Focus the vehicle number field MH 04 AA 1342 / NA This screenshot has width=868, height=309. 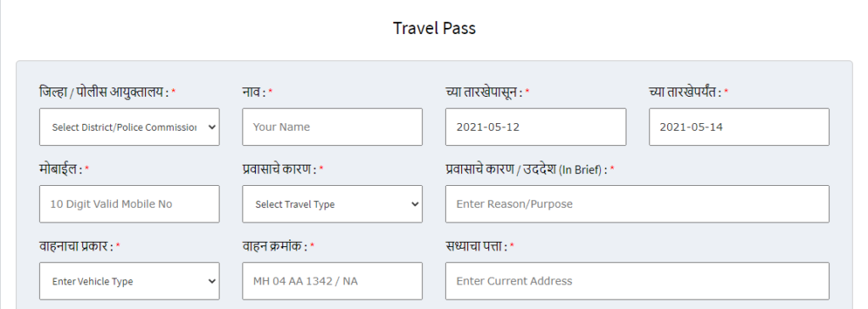point(332,281)
